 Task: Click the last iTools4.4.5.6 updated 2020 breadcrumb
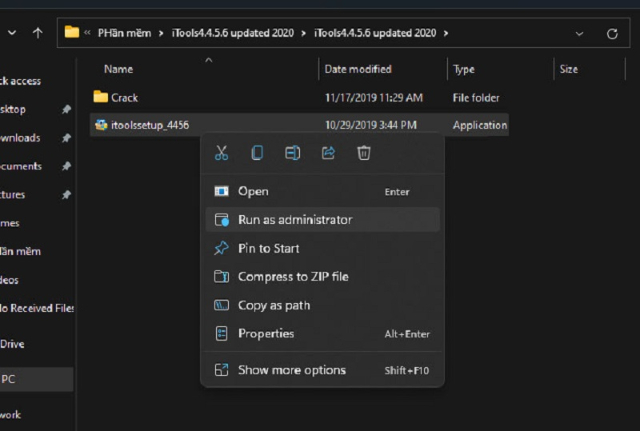[x=375, y=33]
